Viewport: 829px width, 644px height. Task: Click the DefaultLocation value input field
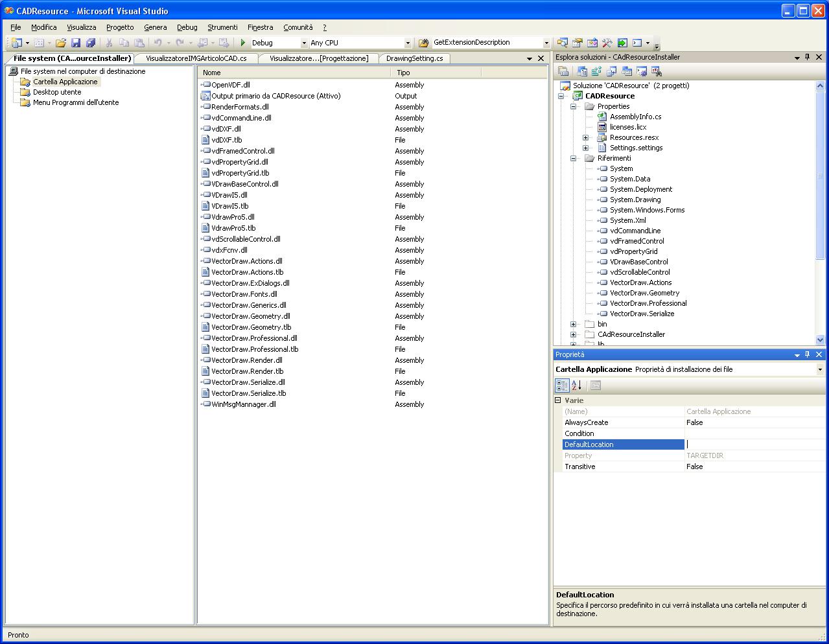(754, 444)
